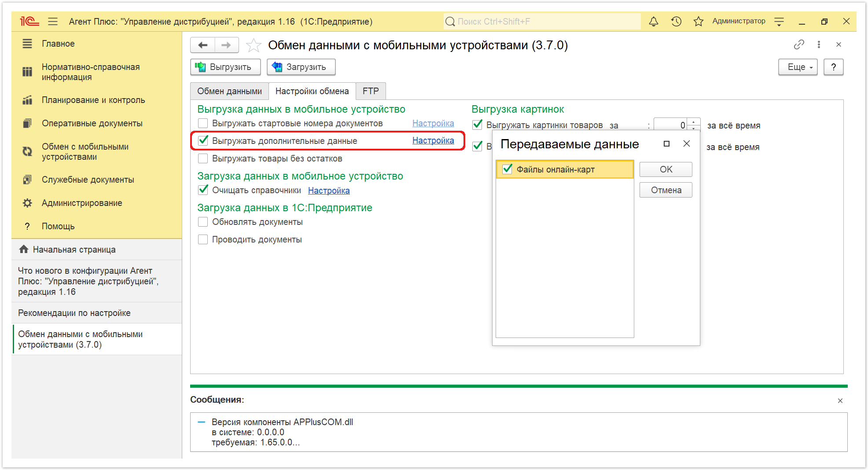
Task: Click the picture period number field
Action: tap(670, 125)
